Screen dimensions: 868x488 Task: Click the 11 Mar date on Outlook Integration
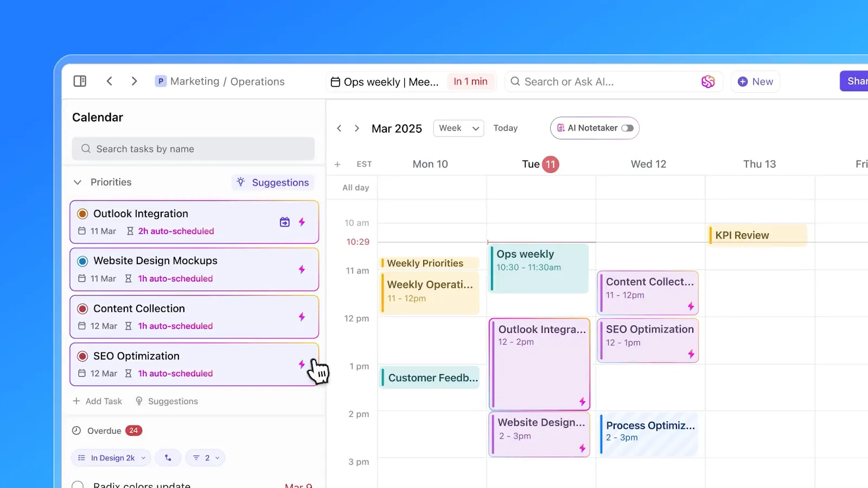(103, 231)
